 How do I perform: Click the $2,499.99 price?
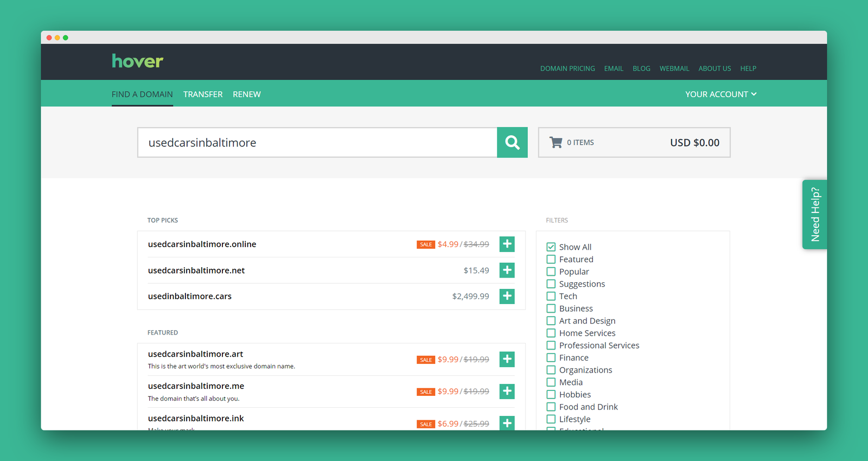470,296
